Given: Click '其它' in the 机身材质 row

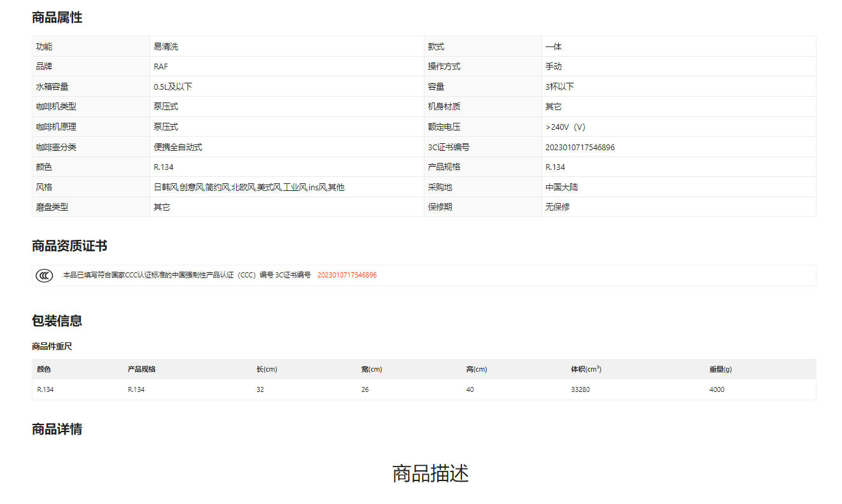Looking at the screenshot, I should [554, 107].
